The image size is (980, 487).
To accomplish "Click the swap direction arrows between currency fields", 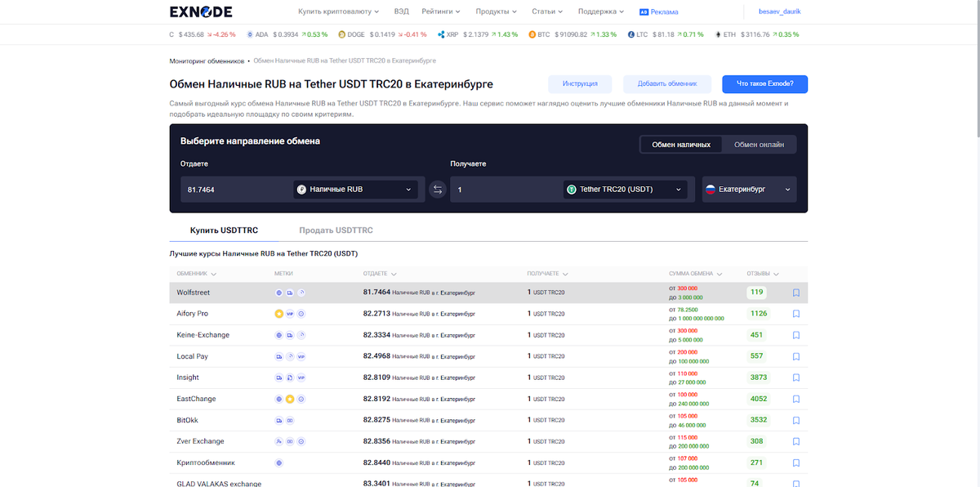I will 438,189.
